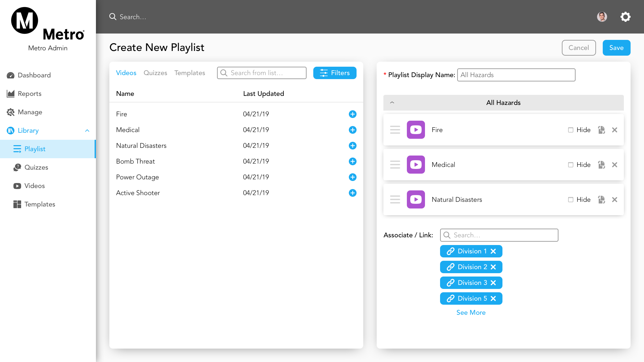Toggle Hide checkbox for Medical
Screen dimensions: 644x362
click(x=571, y=165)
